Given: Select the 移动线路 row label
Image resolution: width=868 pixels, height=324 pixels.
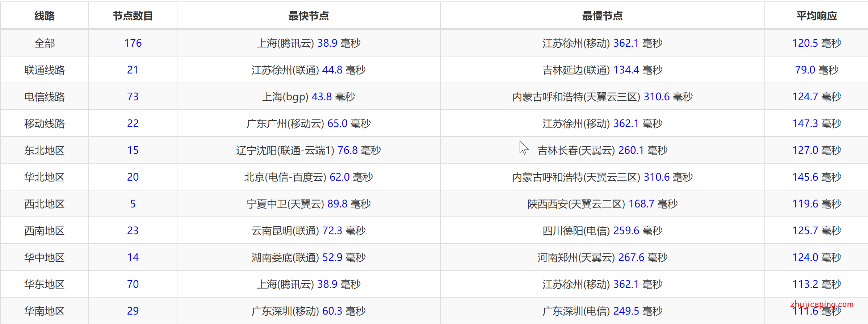Looking at the screenshot, I should tap(45, 123).
